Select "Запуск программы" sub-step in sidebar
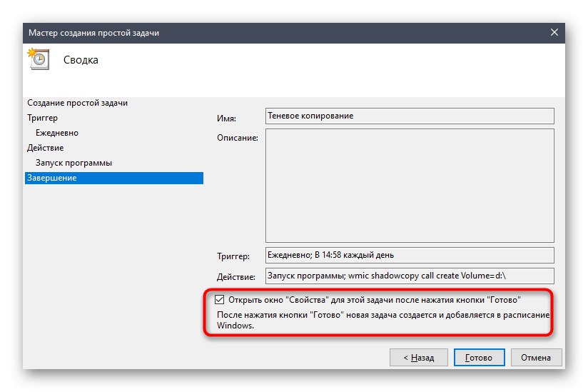 (73, 163)
